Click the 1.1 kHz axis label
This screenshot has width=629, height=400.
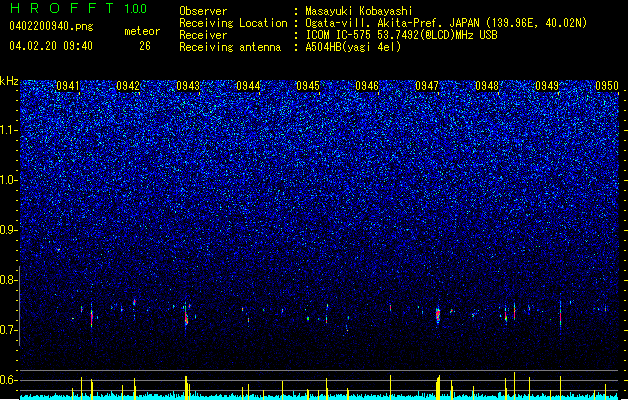coord(9,130)
